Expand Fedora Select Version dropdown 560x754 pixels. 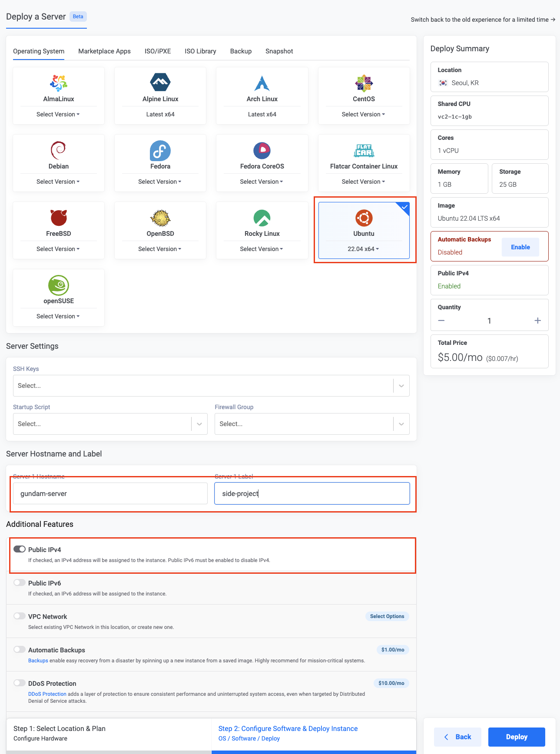point(160,182)
